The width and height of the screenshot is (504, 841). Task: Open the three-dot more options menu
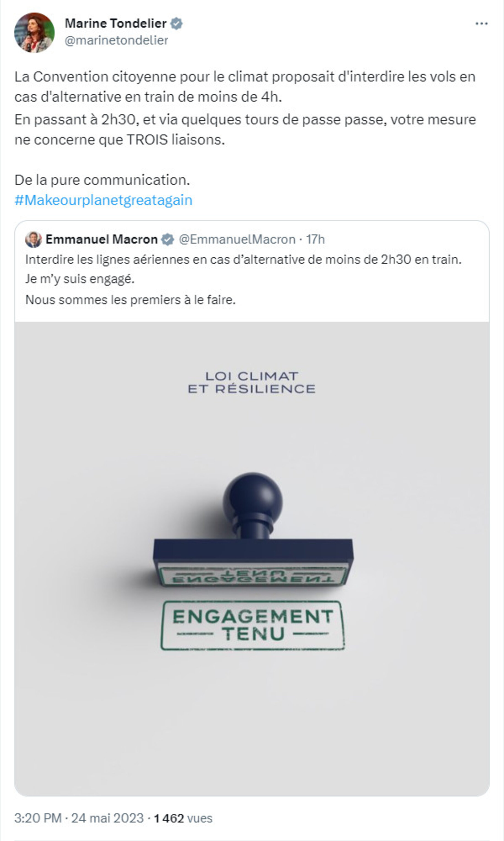coord(481,24)
